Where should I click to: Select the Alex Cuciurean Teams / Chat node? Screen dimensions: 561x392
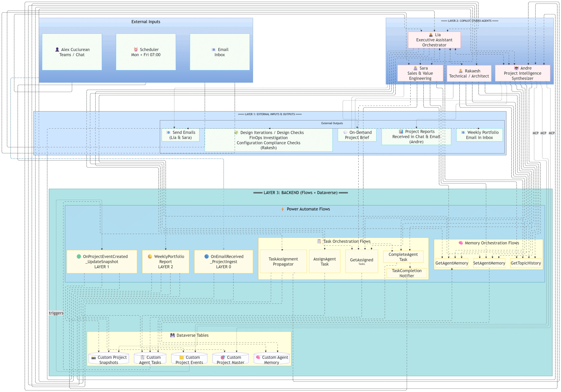click(x=72, y=52)
